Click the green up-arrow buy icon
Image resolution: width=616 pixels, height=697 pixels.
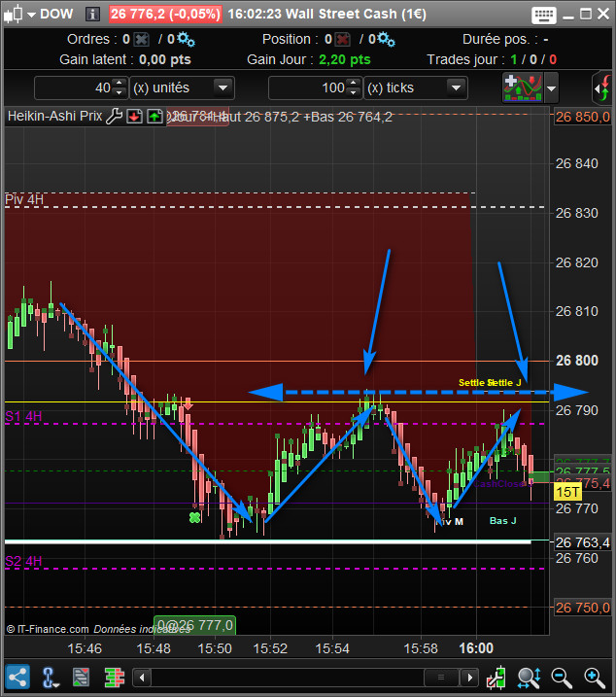point(154,117)
